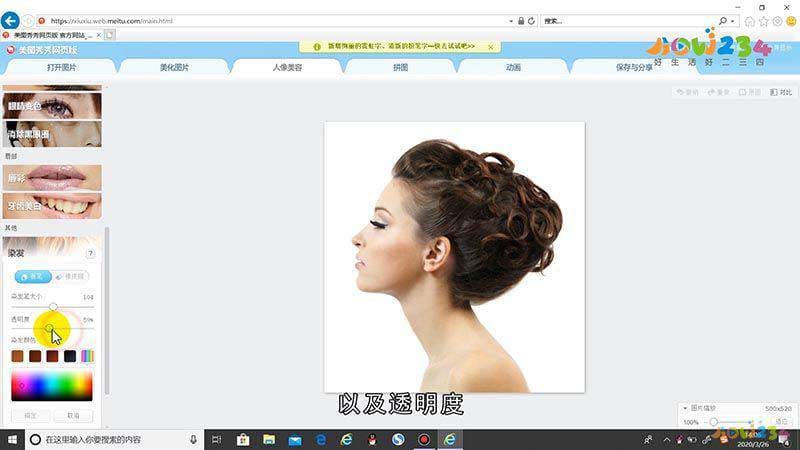This screenshot has width=800, height=450.
Task: Open the search provider dropdown arrow
Action: click(x=733, y=21)
